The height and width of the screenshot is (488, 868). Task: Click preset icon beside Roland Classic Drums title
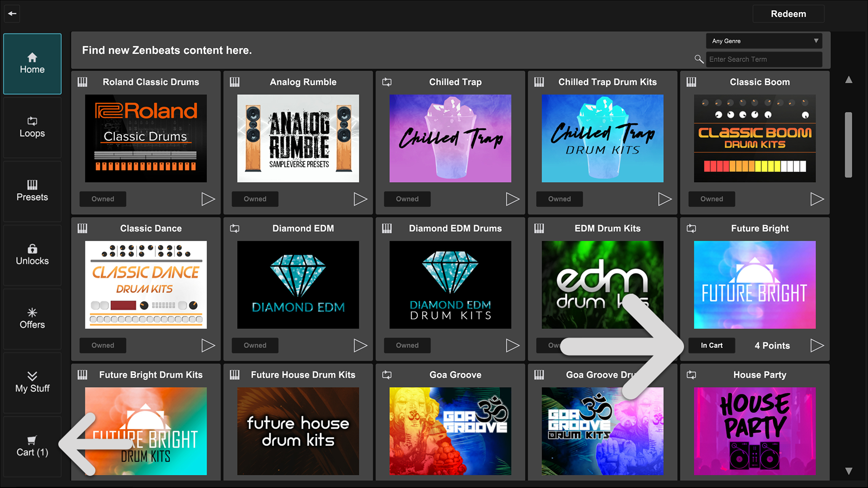(82, 82)
